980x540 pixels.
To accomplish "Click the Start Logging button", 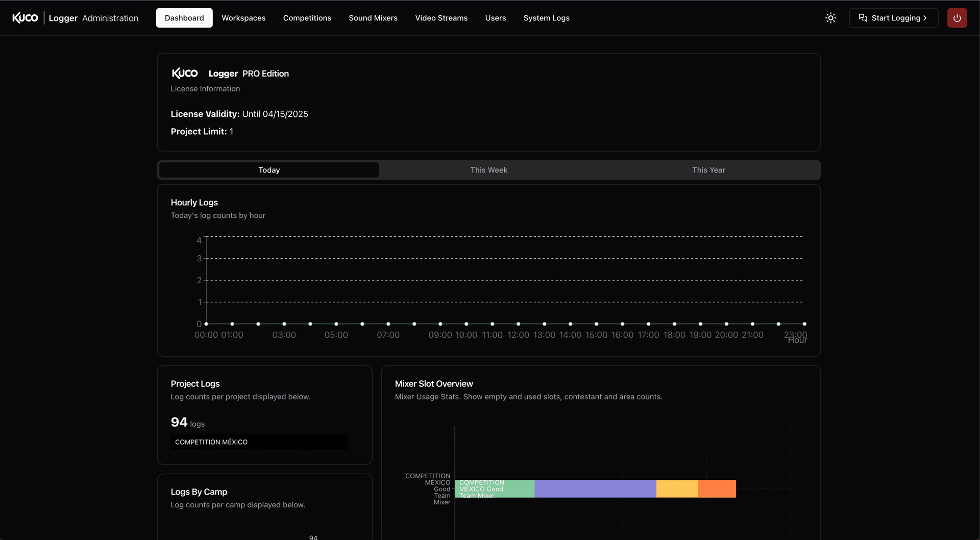I will click(893, 18).
